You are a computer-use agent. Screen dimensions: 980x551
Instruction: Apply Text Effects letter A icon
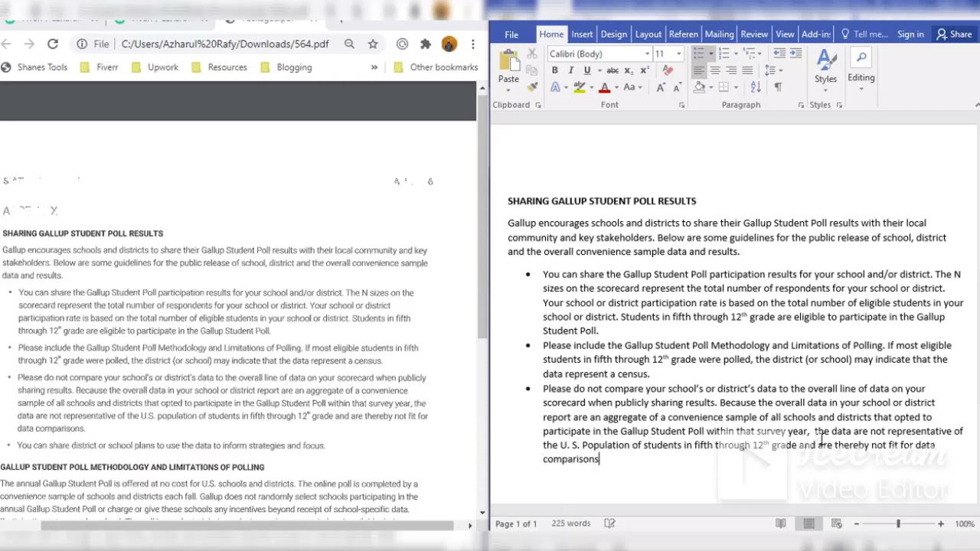tap(556, 87)
